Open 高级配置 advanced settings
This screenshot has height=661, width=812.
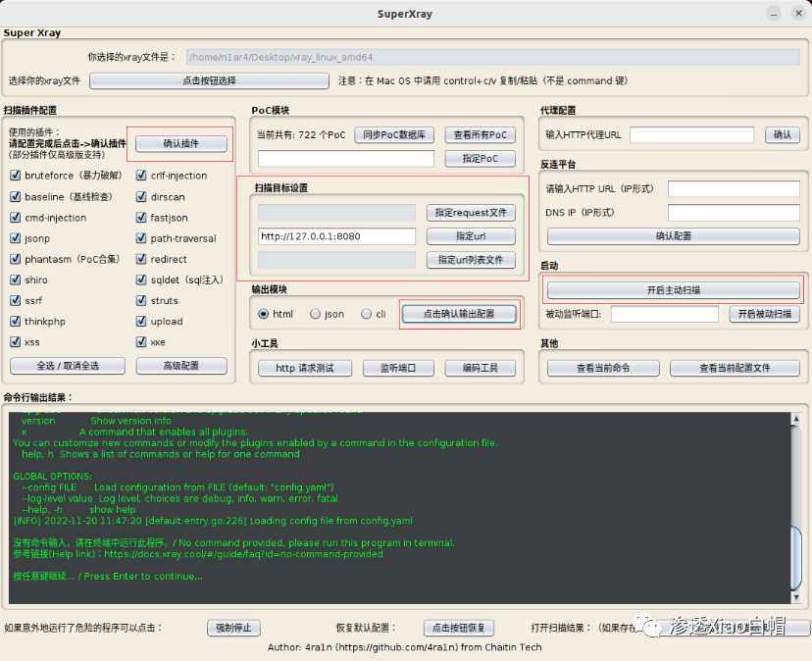click(x=181, y=366)
